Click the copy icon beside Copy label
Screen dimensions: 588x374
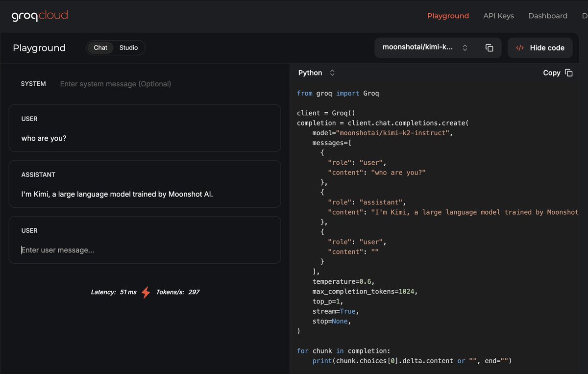568,73
